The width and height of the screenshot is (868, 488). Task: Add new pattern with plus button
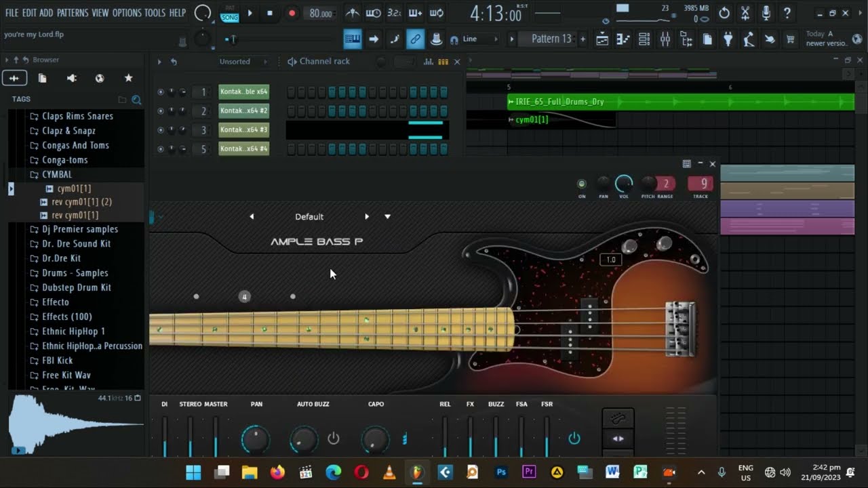[x=582, y=39]
